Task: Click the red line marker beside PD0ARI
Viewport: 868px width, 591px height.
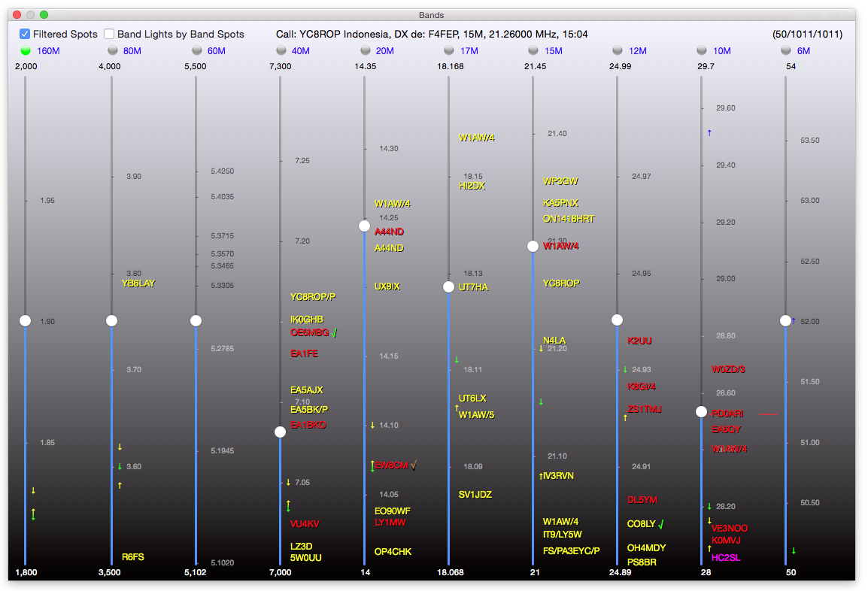Action: click(768, 414)
